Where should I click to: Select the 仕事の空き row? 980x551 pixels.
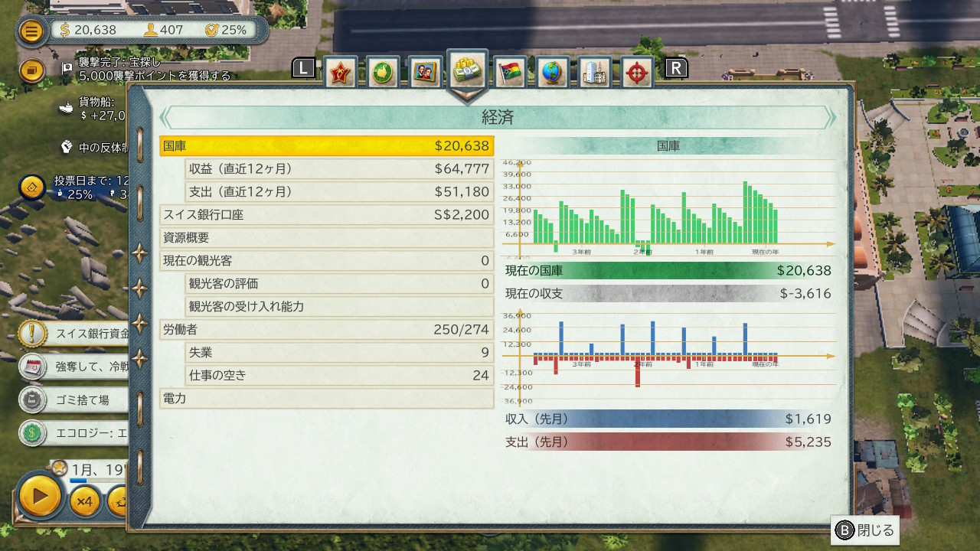pos(339,375)
